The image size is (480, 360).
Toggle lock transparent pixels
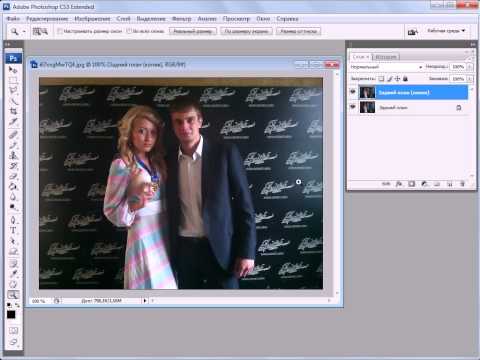381,79
